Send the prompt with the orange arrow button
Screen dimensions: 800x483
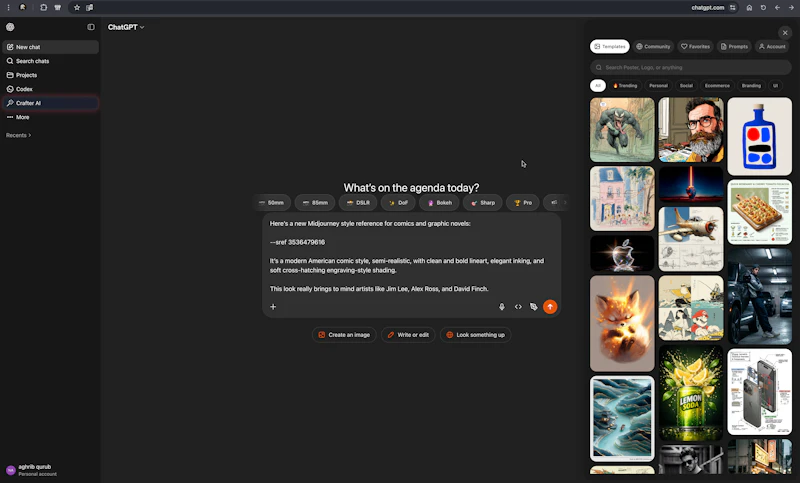pyautogui.click(x=550, y=307)
